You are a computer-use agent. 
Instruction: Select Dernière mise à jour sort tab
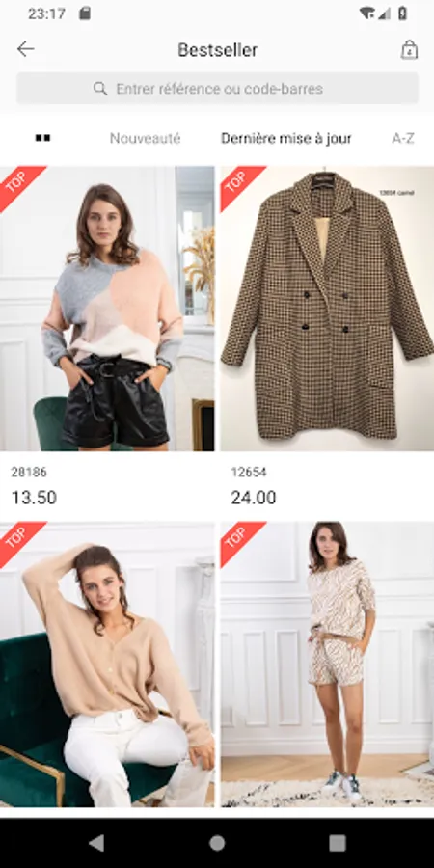pos(286,138)
